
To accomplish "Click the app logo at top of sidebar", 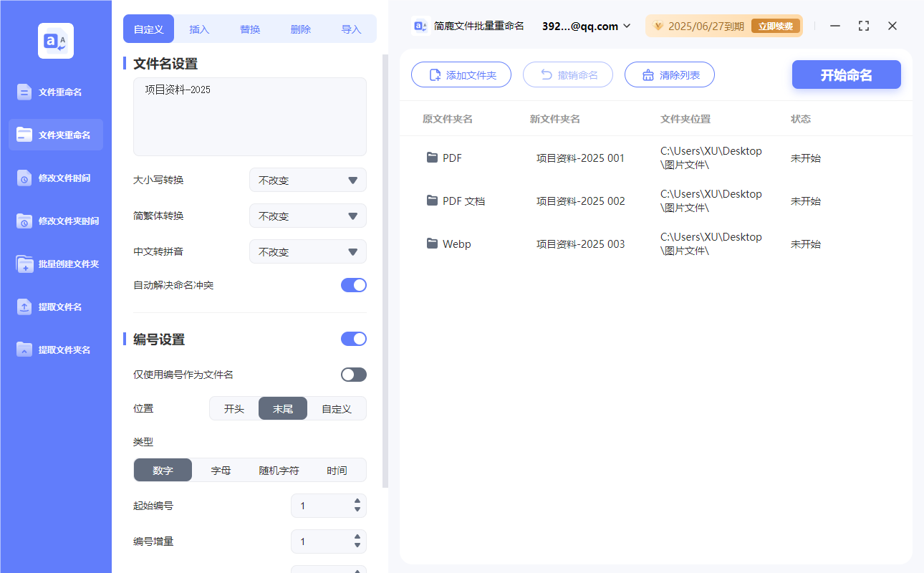I will pyautogui.click(x=55, y=41).
